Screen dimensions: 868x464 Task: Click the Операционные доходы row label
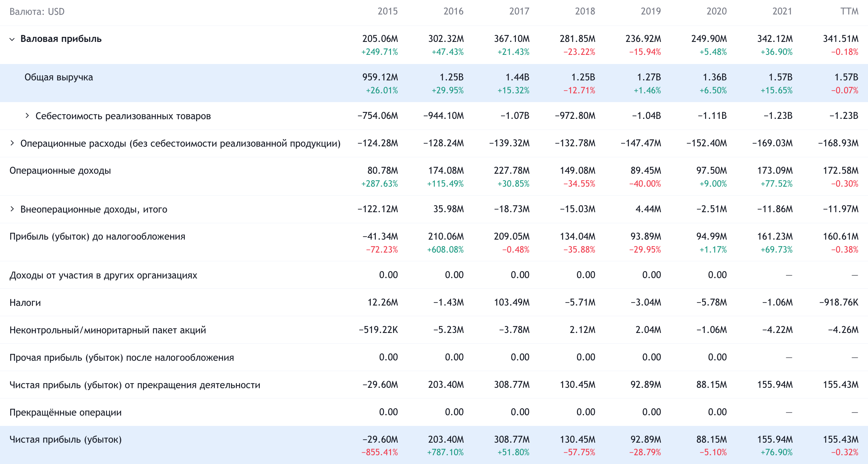tap(60, 171)
